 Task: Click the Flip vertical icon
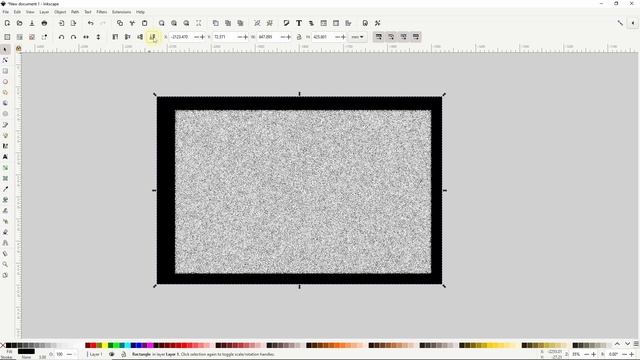(x=98, y=37)
